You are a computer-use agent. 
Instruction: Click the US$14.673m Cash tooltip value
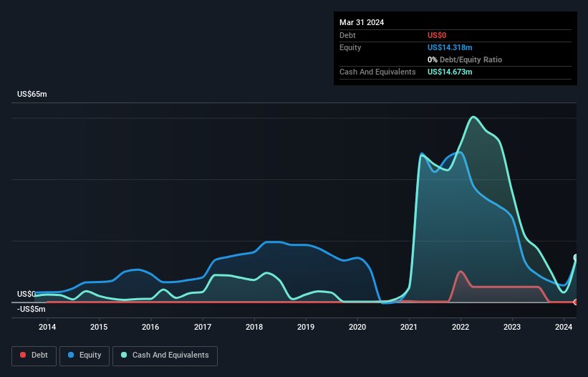[x=450, y=72]
